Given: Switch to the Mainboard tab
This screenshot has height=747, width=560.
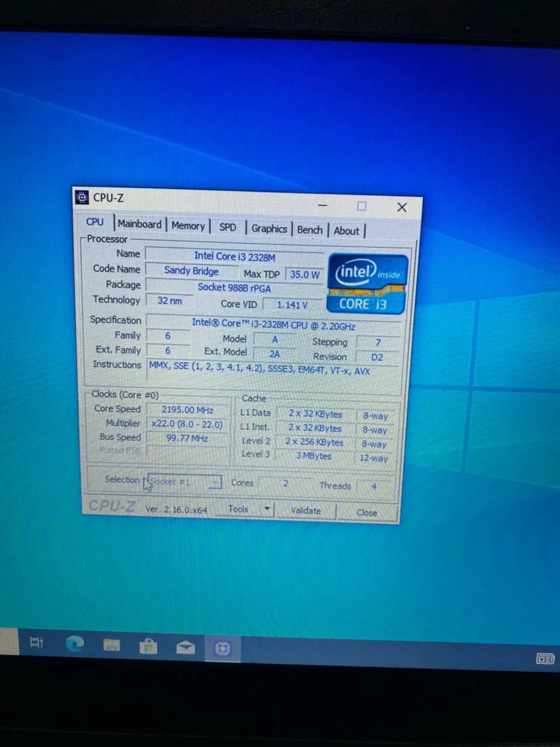Looking at the screenshot, I should coord(139,224).
